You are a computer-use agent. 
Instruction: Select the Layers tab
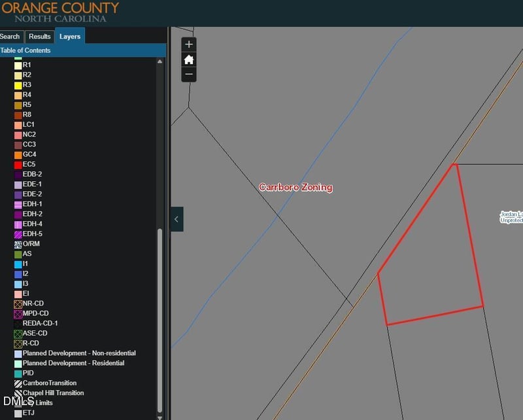point(70,37)
